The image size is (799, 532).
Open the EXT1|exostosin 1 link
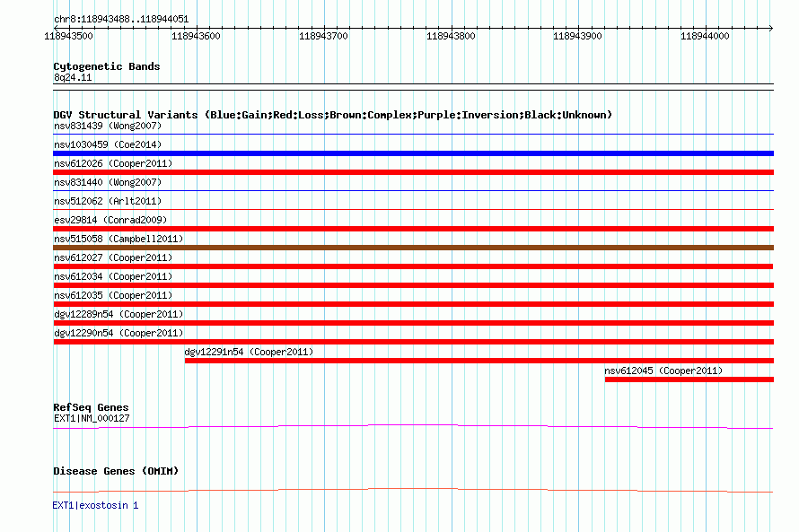(95, 505)
